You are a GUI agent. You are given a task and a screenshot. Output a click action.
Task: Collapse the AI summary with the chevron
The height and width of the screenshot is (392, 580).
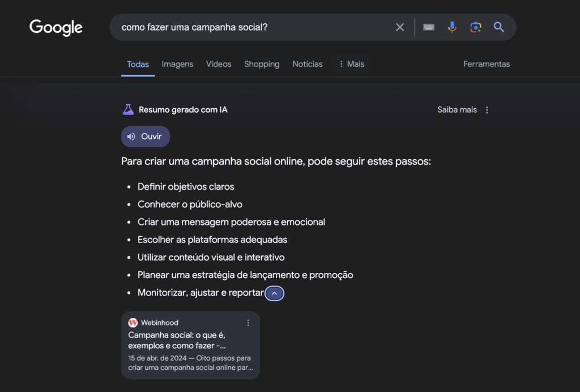click(x=274, y=293)
